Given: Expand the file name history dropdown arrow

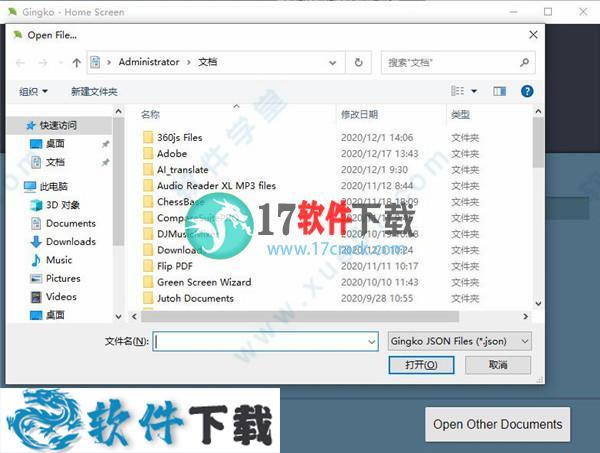Looking at the screenshot, I should pyautogui.click(x=370, y=341).
